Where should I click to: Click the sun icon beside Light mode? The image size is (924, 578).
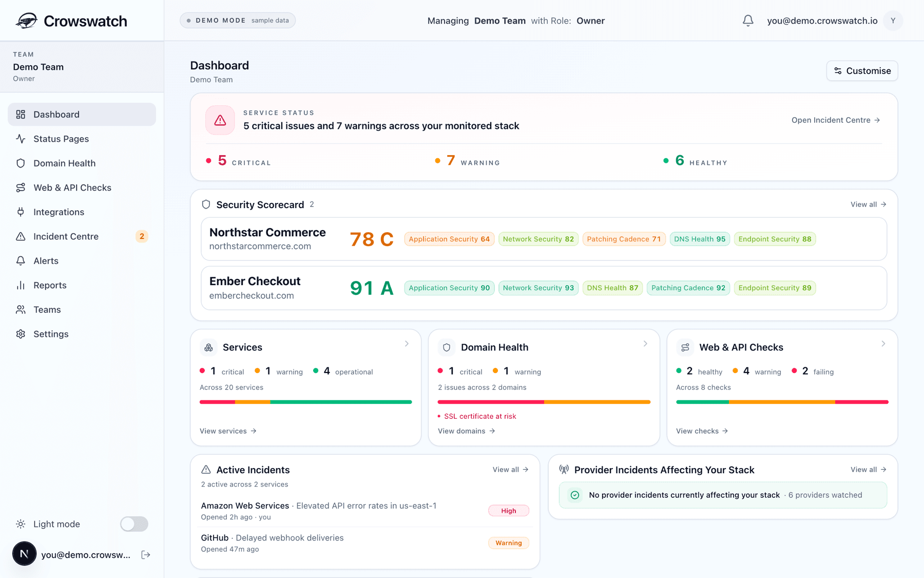click(21, 524)
